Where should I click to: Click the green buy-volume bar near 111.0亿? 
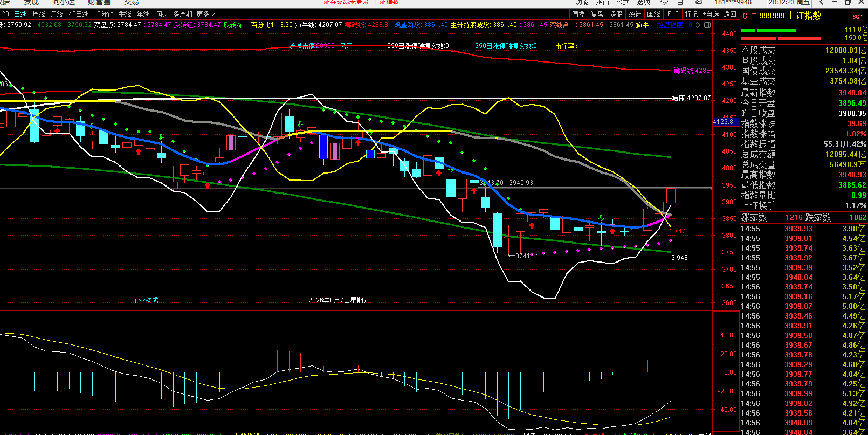769,30
